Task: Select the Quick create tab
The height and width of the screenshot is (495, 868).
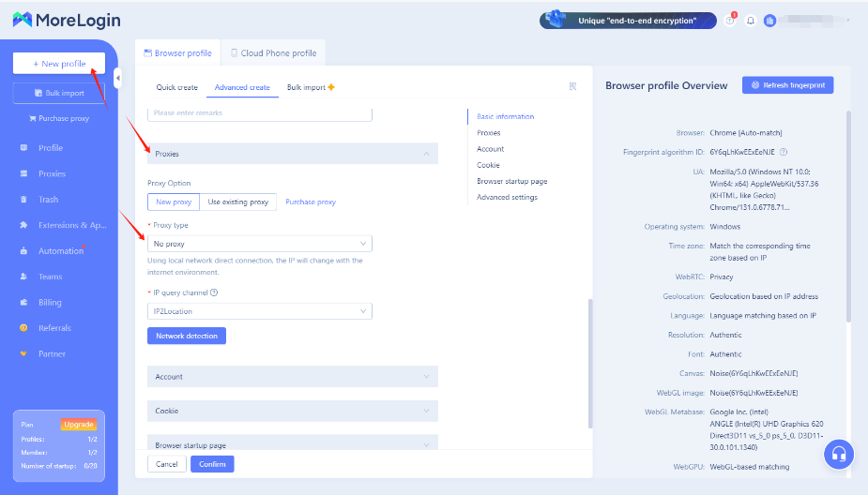Action: coord(176,87)
